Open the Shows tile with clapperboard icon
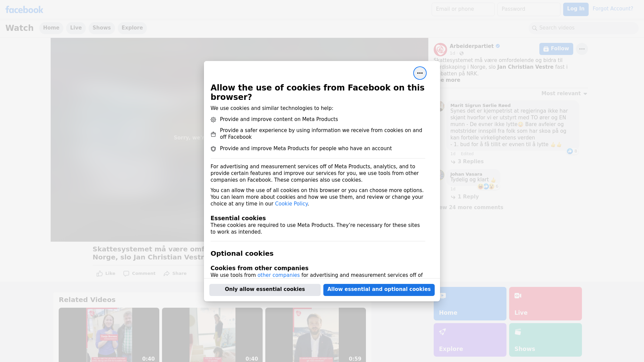The image size is (644, 362). point(545,340)
